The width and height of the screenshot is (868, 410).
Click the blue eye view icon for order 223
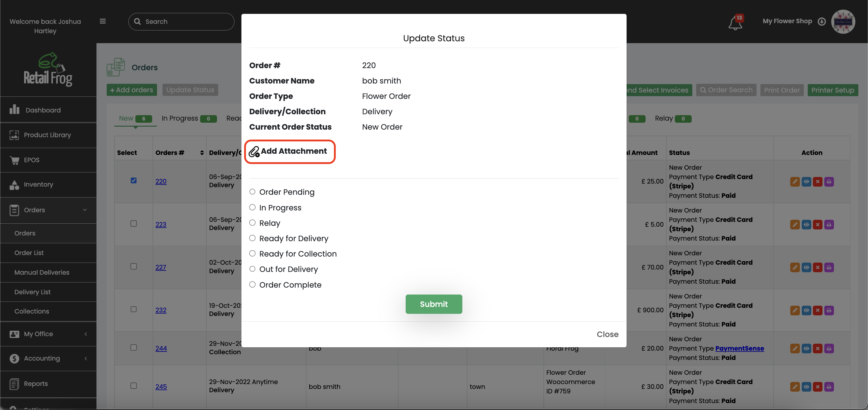coord(806,224)
